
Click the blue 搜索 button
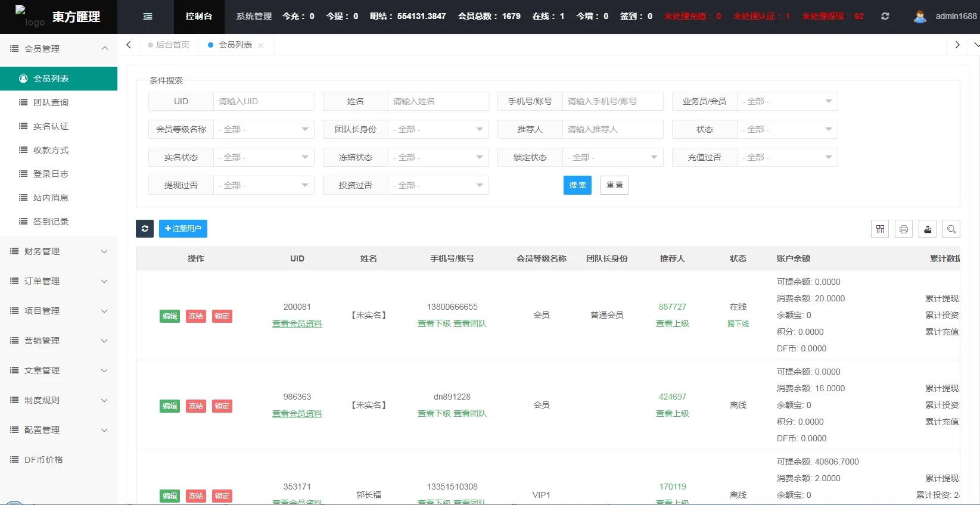pos(577,185)
